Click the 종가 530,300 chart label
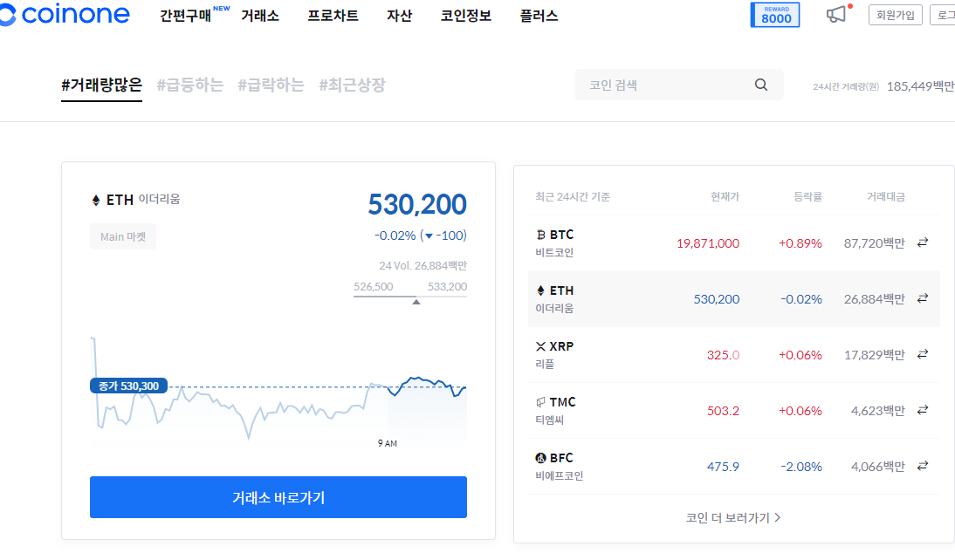 [128, 386]
